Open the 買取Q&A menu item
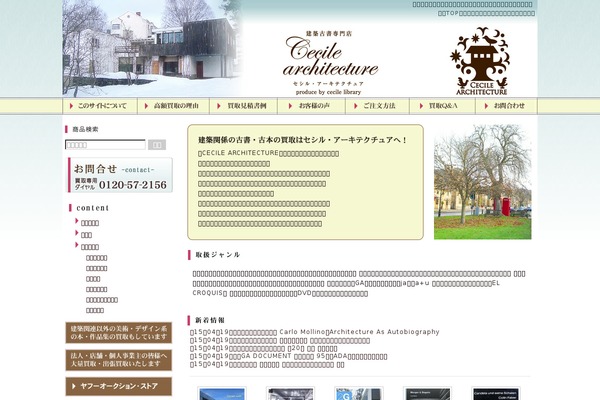This screenshot has height=400, width=600. pyautogui.click(x=442, y=106)
